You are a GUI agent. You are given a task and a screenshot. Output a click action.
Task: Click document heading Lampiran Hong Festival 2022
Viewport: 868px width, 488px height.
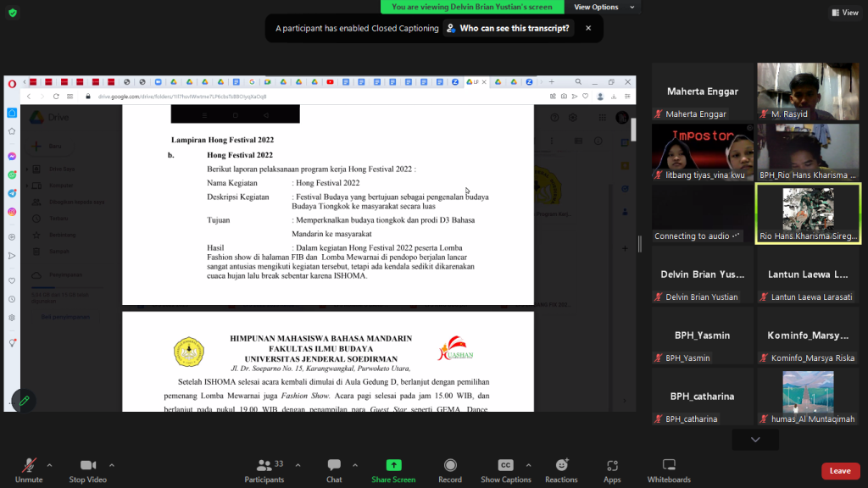point(223,140)
